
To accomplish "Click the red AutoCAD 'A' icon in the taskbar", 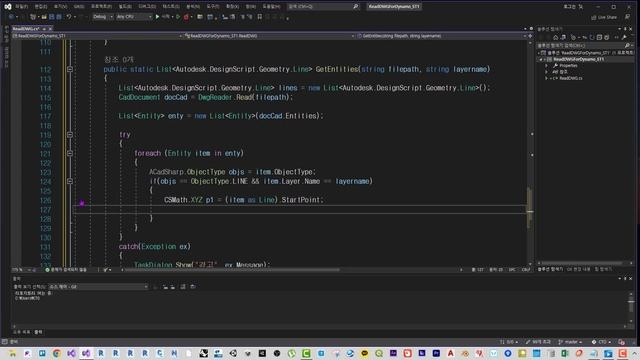I will point(451,353).
